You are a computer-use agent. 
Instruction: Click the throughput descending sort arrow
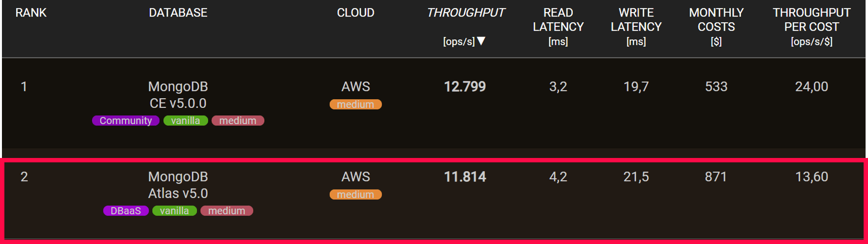pyautogui.click(x=481, y=41)
